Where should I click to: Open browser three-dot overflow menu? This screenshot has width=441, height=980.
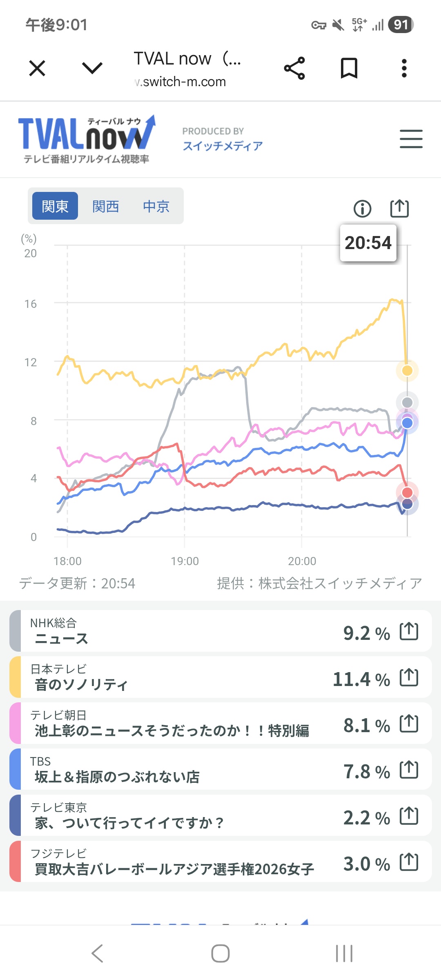[x=404, y=68]
